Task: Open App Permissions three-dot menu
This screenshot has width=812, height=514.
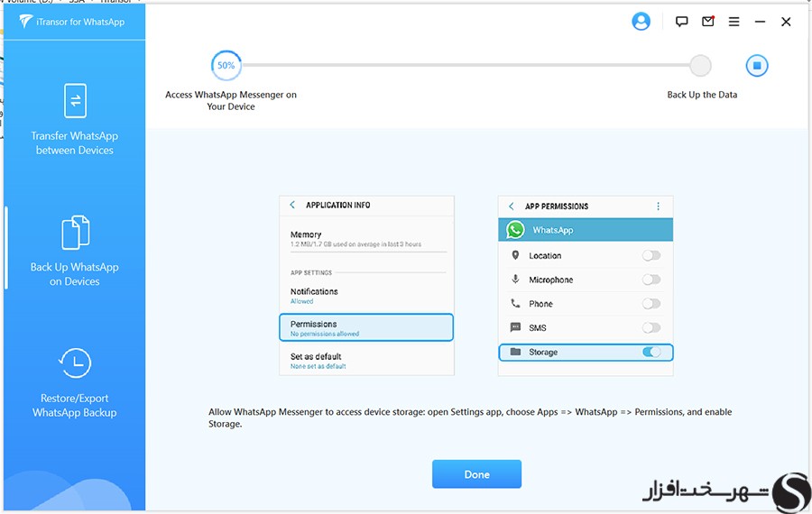Action: 659,206
